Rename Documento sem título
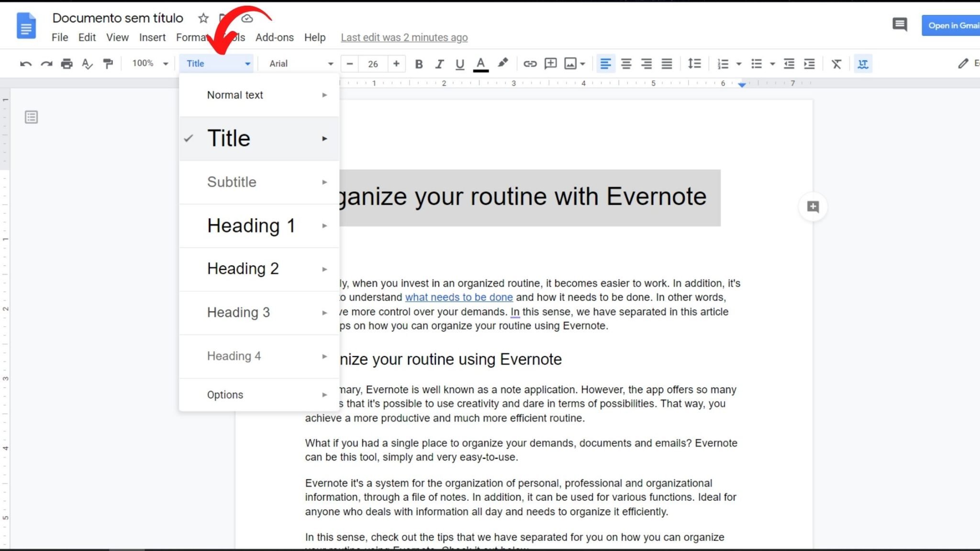 pyautogui.click(x=118, y=18)
